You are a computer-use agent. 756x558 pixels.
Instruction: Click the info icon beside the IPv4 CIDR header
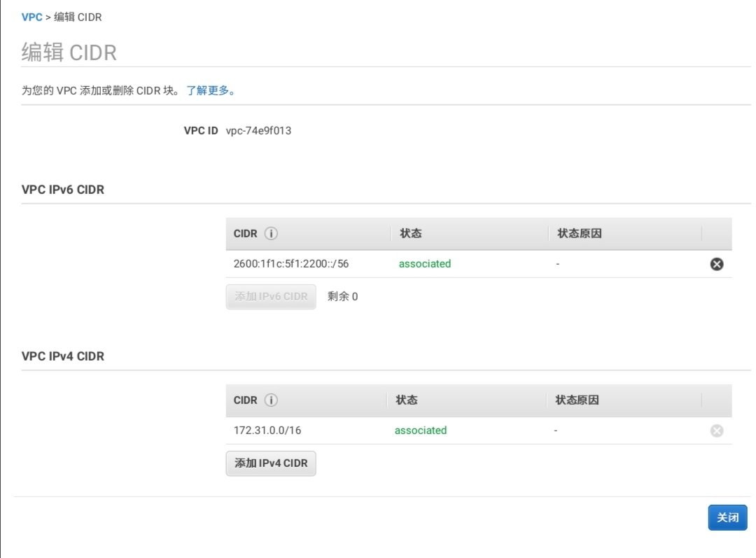pyautogui.click(x=272, y=400)
